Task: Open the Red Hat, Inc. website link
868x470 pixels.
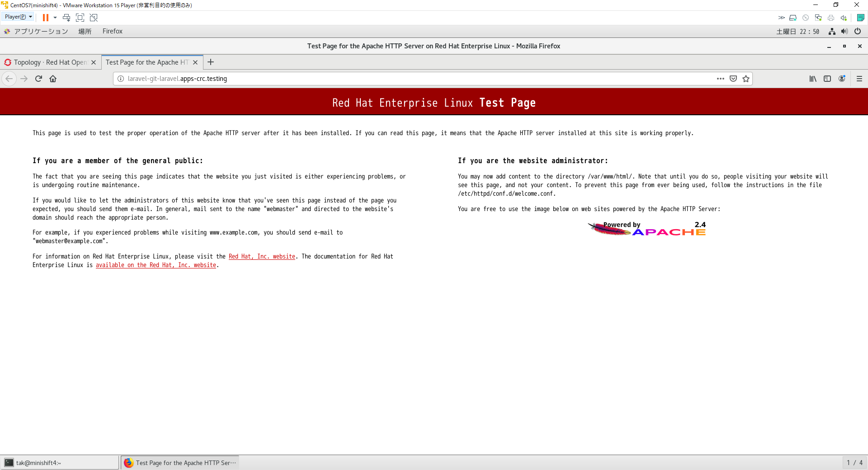Action: [262, 257]
